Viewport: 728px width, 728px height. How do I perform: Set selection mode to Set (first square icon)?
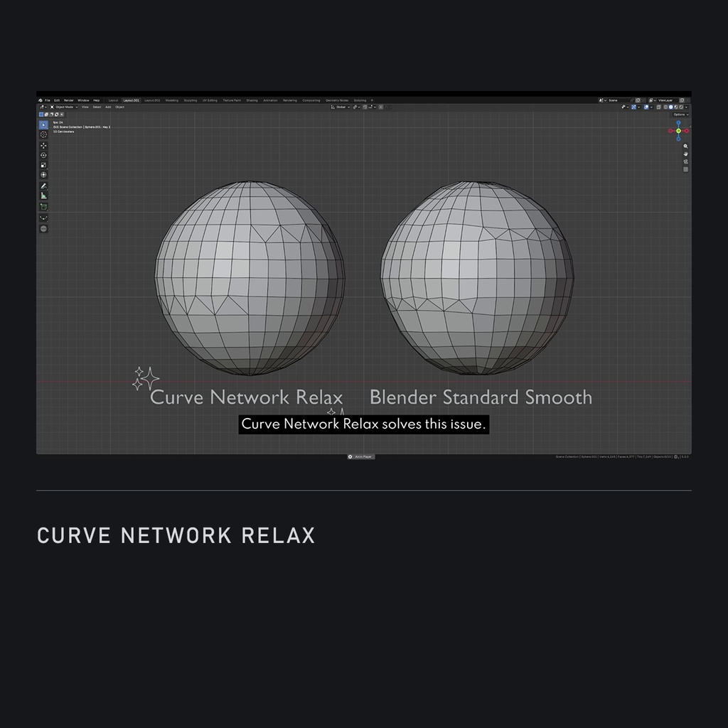[41, 114]
